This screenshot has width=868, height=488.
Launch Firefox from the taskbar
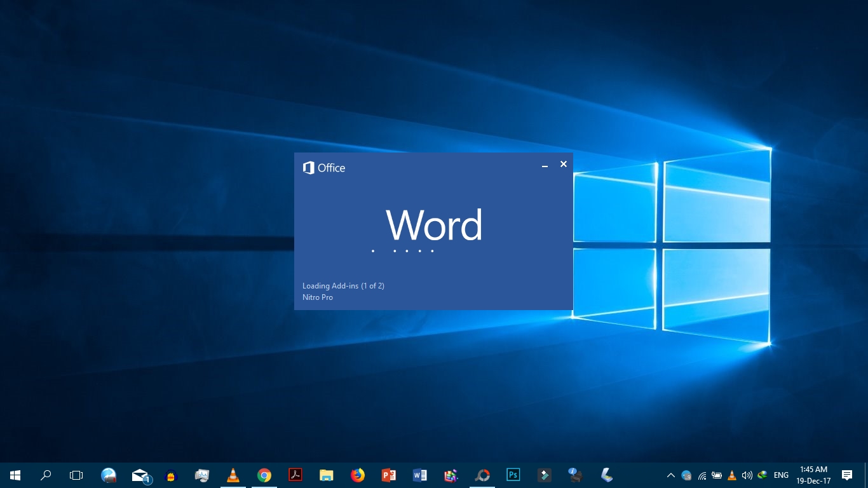pos(358,475)
